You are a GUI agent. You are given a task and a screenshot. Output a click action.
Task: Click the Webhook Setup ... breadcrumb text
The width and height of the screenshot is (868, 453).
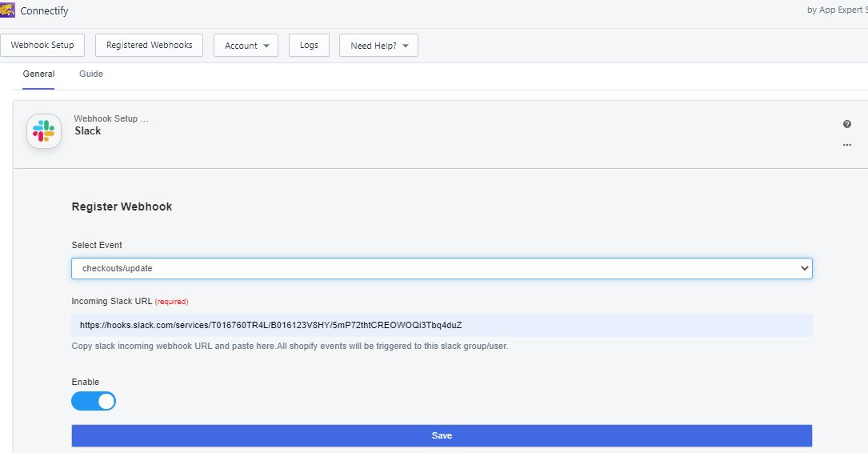click(111, 118)
